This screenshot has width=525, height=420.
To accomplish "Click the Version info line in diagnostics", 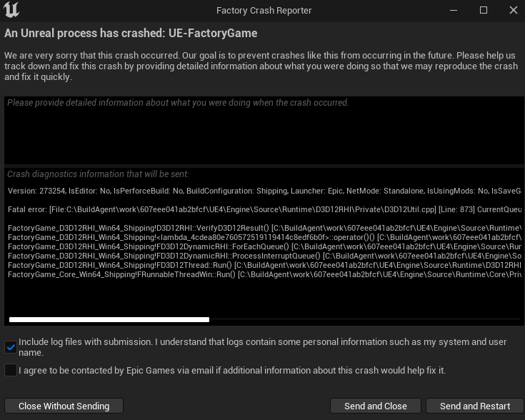I will [x=264, y=191].
